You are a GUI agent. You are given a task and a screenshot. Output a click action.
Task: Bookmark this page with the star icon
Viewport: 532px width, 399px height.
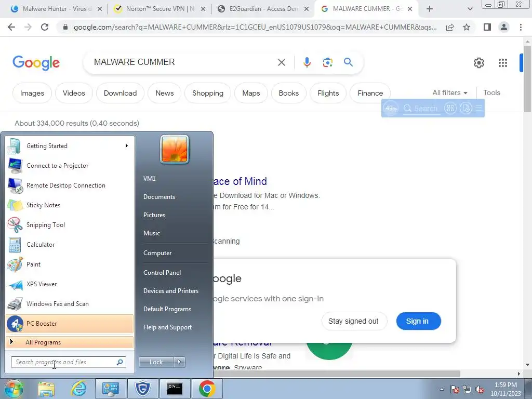[467, 27]
